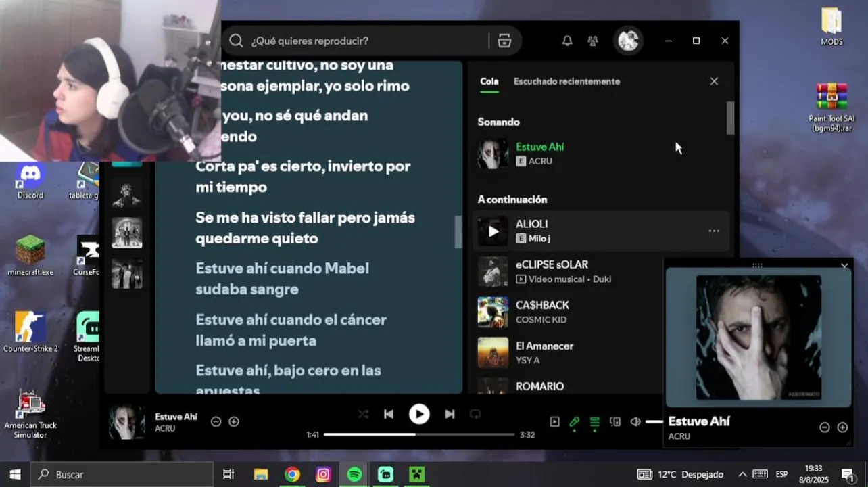Click the Duki artist link

click(x=602, y=279)
